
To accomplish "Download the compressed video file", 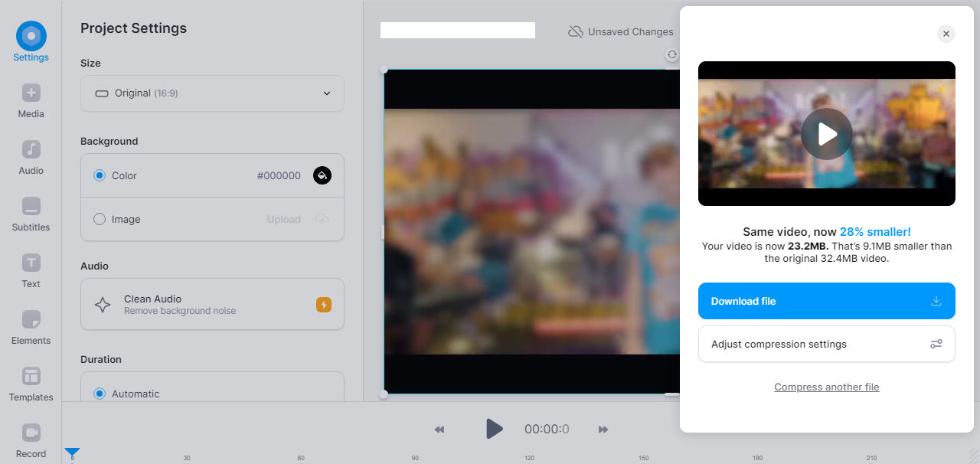I will tap(826, 301).
